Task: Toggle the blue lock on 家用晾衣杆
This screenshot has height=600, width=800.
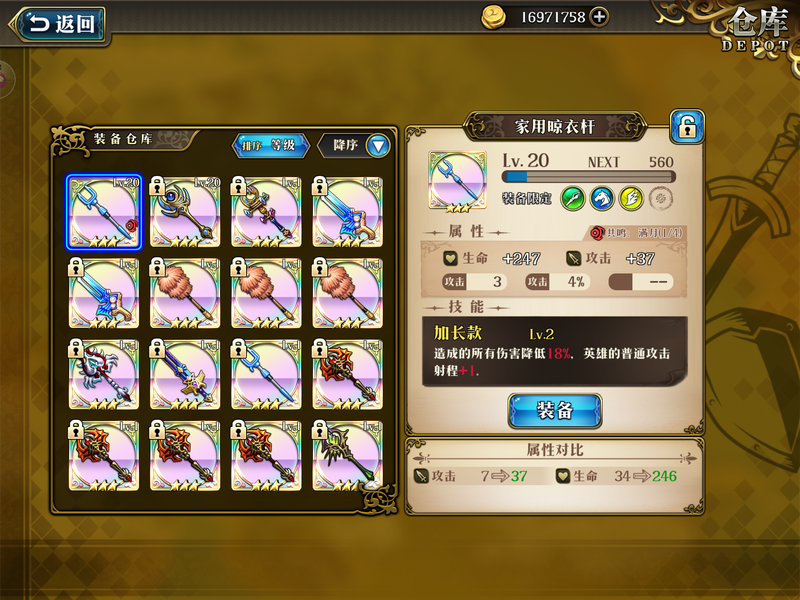Action: (687, 127)
